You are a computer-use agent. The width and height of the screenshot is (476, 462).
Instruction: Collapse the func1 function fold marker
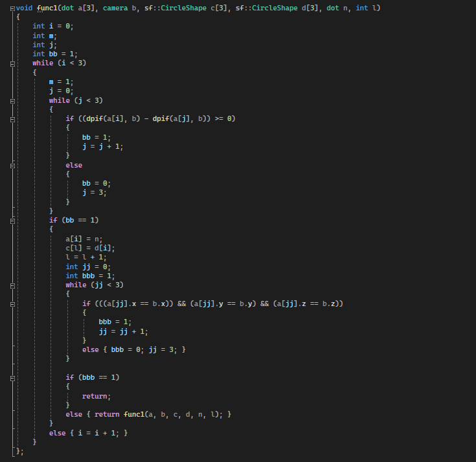coord(12,9)
